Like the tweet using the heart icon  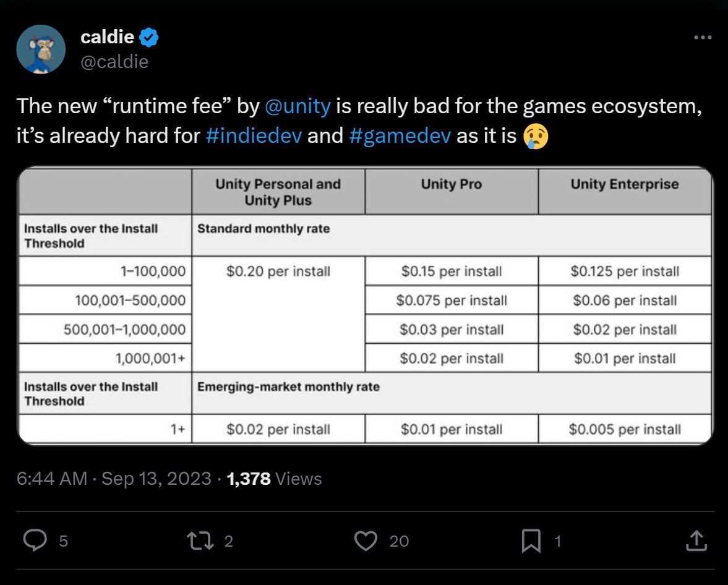click(366, 540)
